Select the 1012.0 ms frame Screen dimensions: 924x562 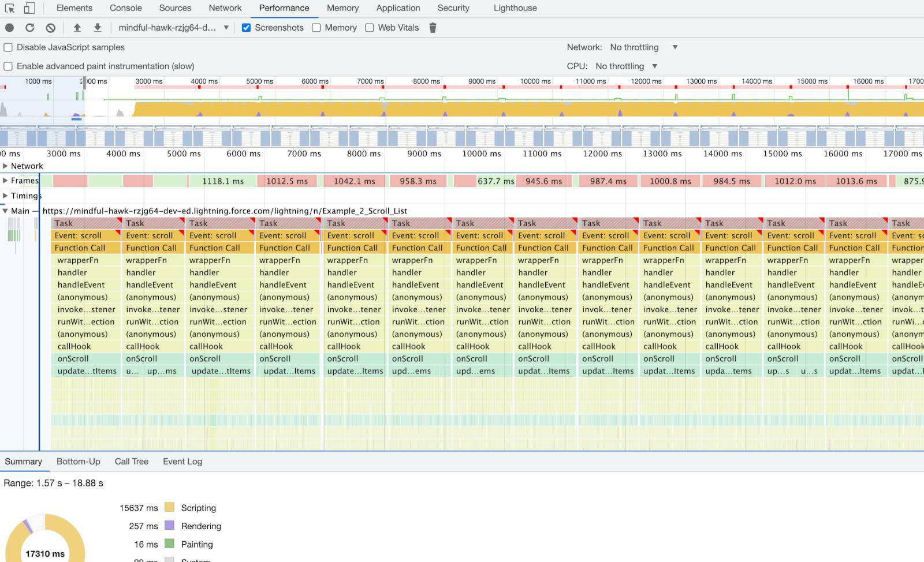click(795, 181)
